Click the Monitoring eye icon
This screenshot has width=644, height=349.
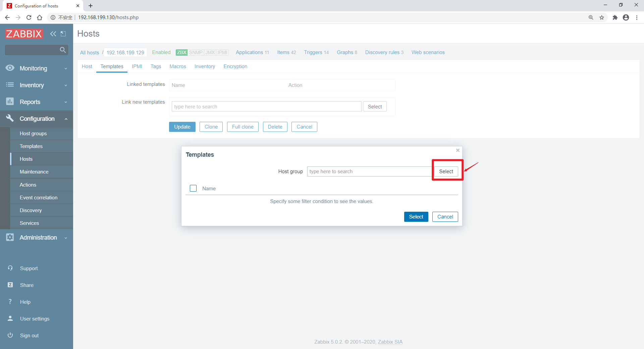click(10, 68)
